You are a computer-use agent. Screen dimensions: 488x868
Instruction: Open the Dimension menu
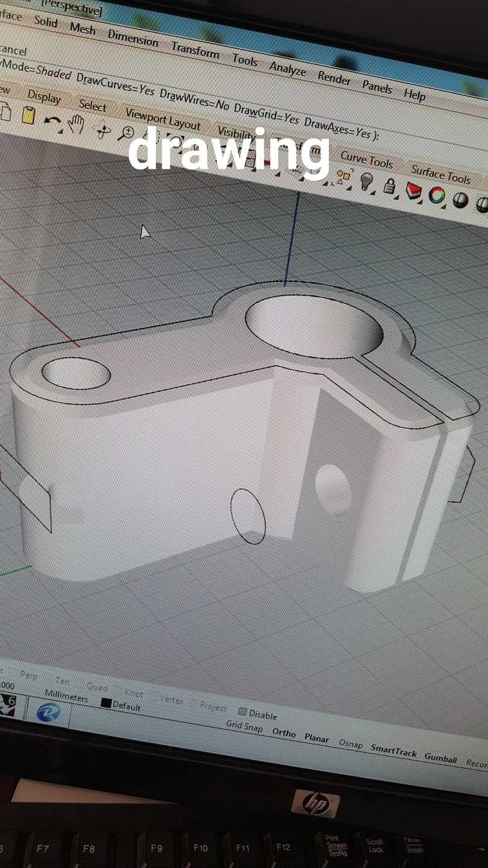(x=133, y=38)
